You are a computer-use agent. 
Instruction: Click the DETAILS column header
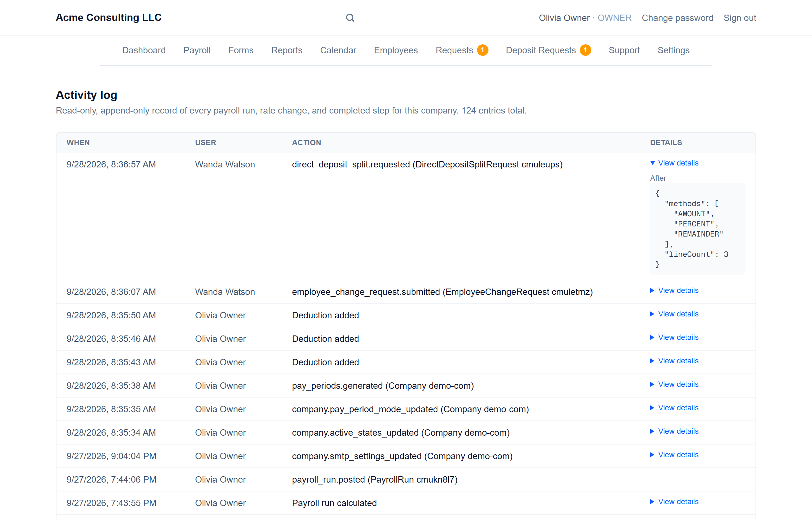pyautogui.click(x=666, y=142)
